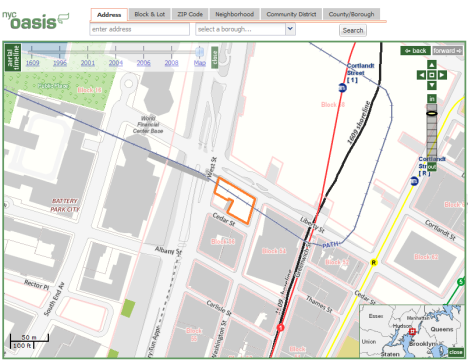Click the aerial timeline slider handle
This screenshot has width=468, height=361.
pos(199,52)
